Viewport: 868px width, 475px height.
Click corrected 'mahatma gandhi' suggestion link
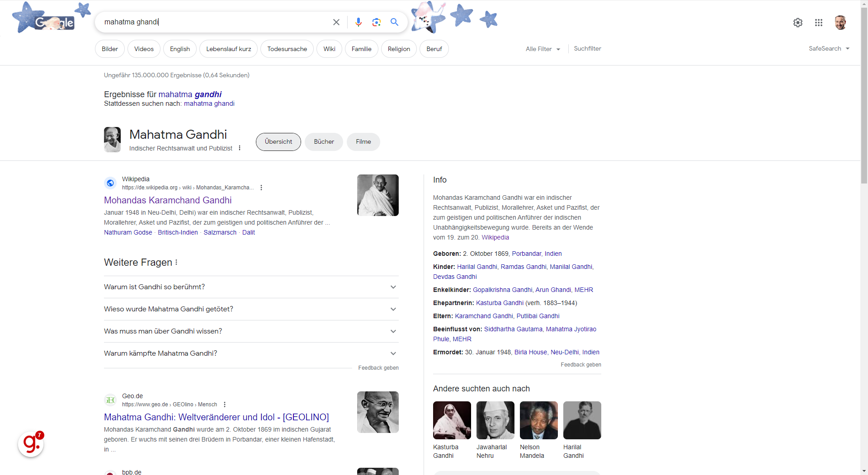tap(190, 94)
